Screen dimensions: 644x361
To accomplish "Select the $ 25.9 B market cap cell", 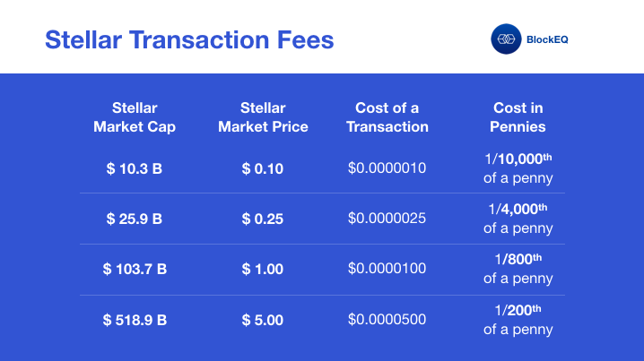I will pyautogui.click(x=133, y=219).
